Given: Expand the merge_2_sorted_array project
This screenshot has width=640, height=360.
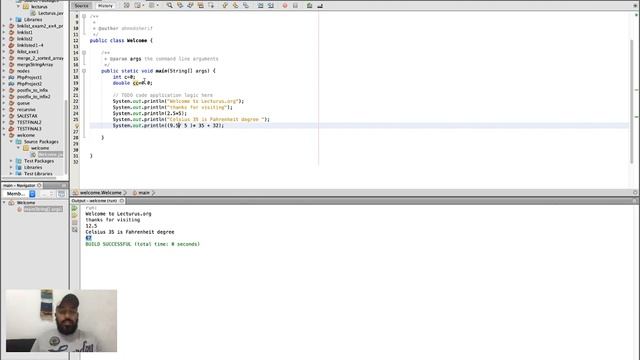Looking at the screenshot, I should [x=4, y=58].
